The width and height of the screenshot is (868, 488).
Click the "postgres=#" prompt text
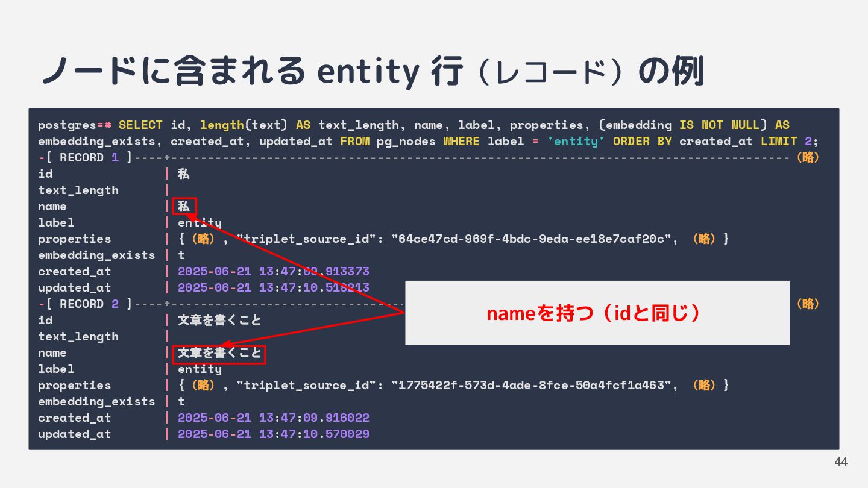pos(75,125)
